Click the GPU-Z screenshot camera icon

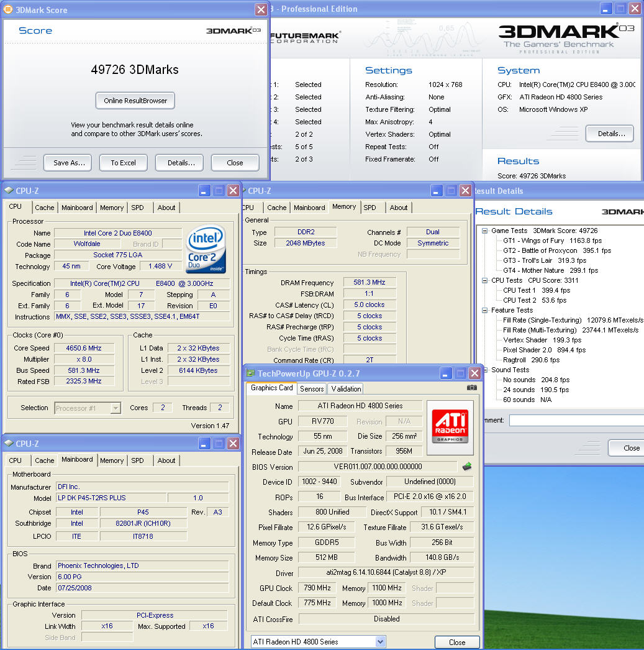tap(471, 388)
